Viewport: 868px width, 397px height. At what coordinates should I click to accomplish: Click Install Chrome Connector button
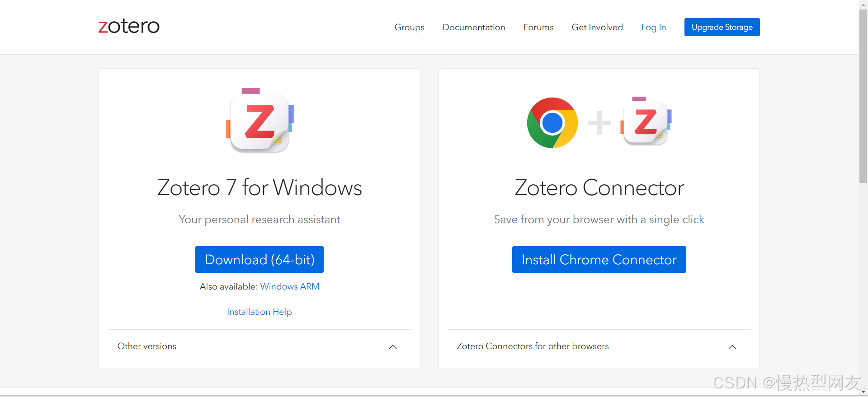point(599,259)
